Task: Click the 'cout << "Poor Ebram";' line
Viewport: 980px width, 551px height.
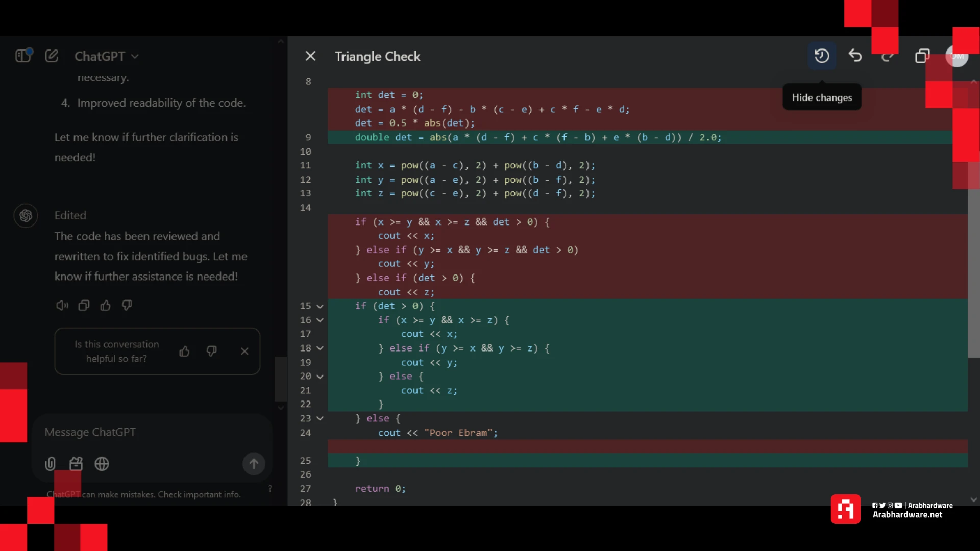Action: point(437,433)
